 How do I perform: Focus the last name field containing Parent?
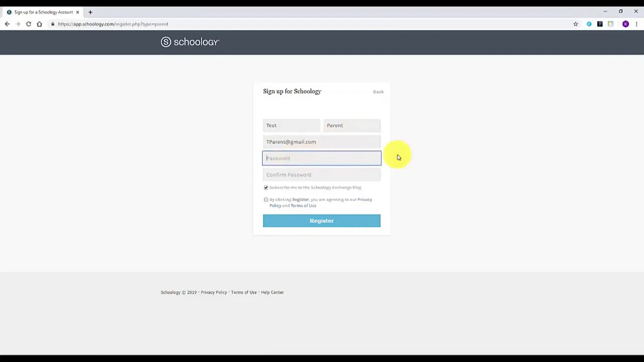352,125
